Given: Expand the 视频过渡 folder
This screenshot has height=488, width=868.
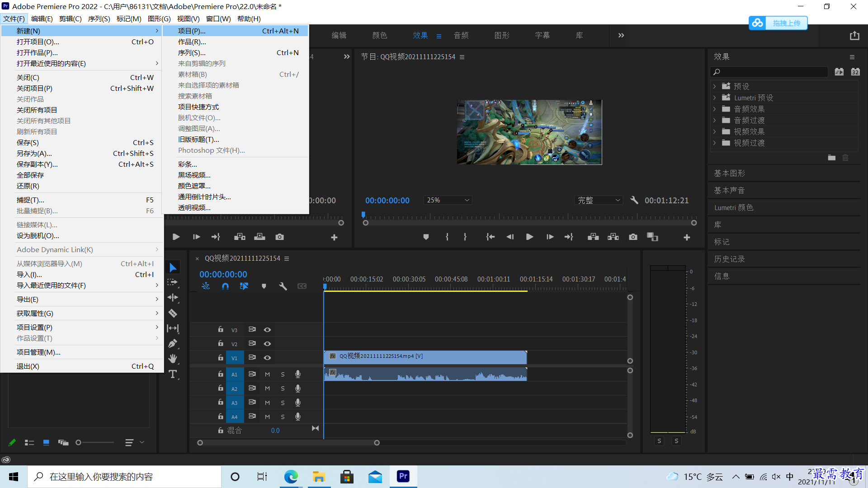Looking at the screenshot, I should coord(714,143).
